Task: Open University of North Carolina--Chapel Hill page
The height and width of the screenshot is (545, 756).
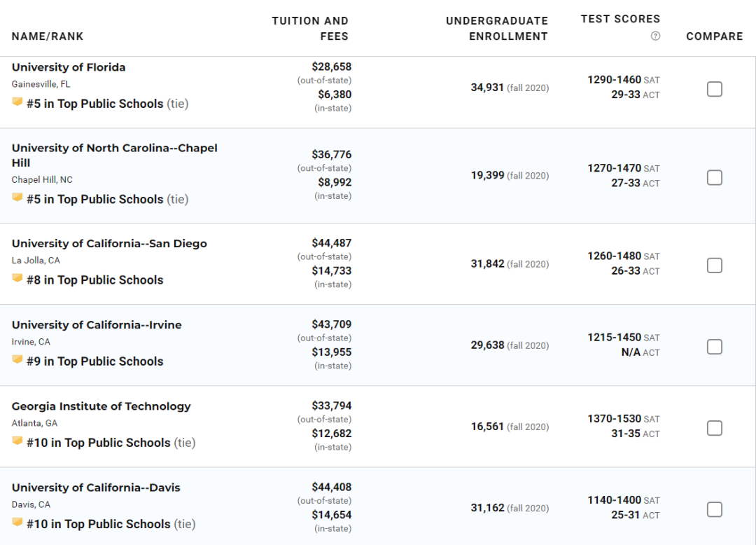Action: 114,156
